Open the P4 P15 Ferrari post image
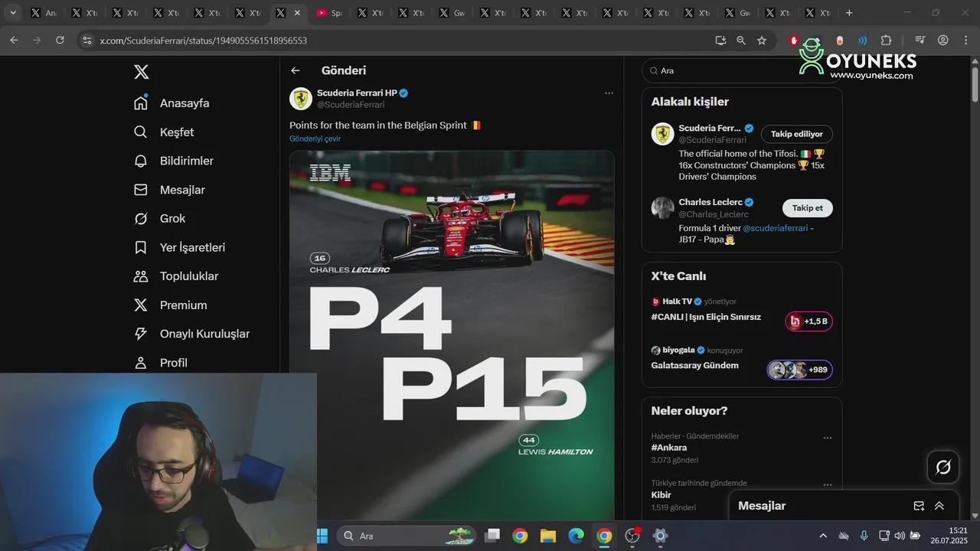This screenshot has width=980, height=551. point(452,335)
